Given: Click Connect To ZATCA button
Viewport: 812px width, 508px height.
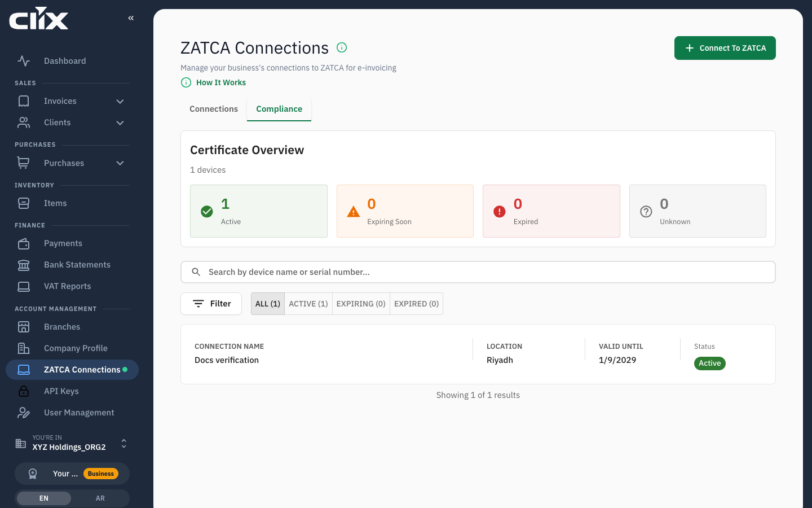Looking at the screenshot, I should [x=725, y=48].
